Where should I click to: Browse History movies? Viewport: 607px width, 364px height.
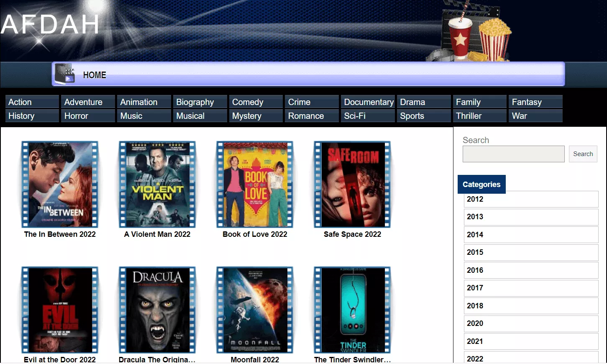tap(32, 116)
